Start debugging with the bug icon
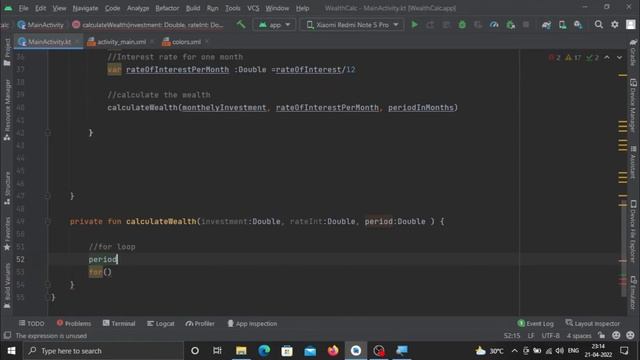This screenshot has width=640, height=360. click(x=462, y=24)
